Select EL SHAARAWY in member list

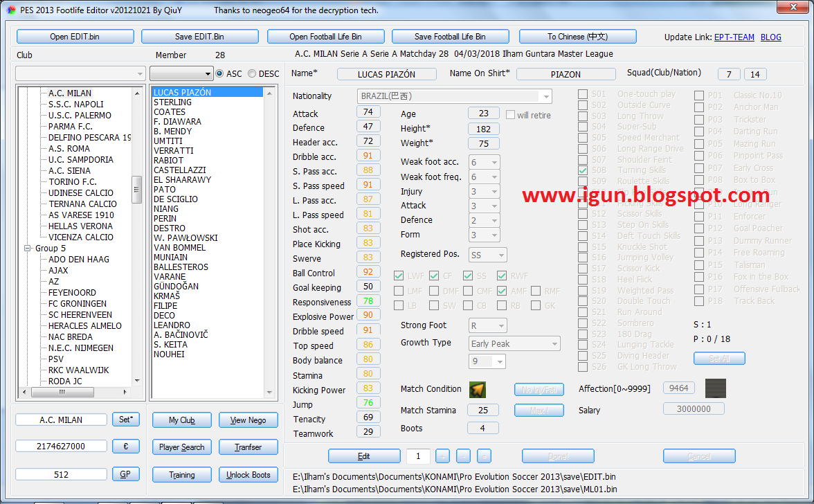point(182,179)
